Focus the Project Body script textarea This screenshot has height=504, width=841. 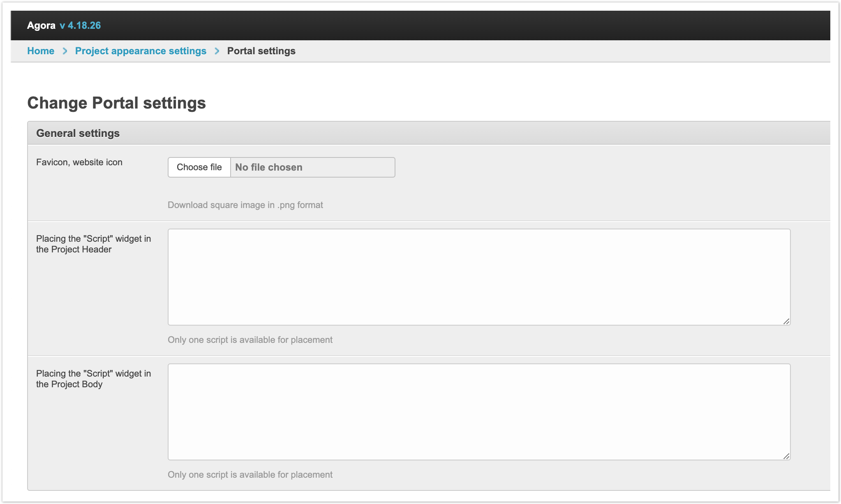tap(479, 412)
